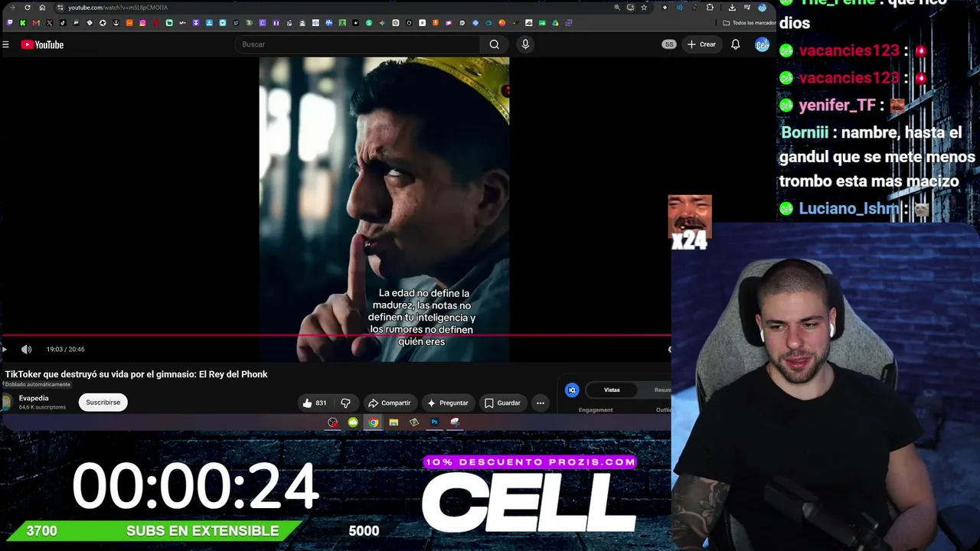Open Photoshop from the taskbar
Screen dimensions: 980x551
[434, 422]
